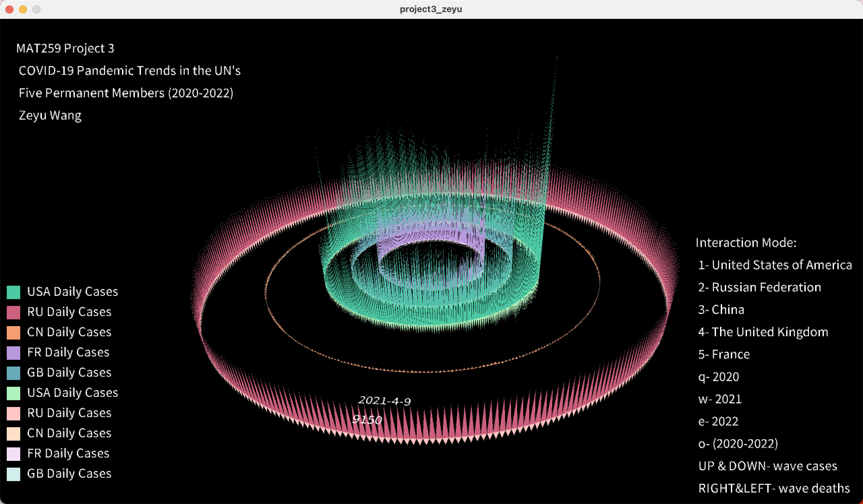Viewport: 863px width, 504px height.
Task: Click the 'o- (2020-2022)' range option
Action: coord(738,444)
